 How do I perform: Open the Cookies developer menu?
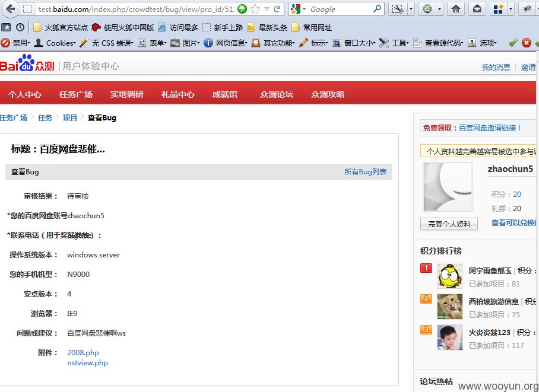coord(55,43)
